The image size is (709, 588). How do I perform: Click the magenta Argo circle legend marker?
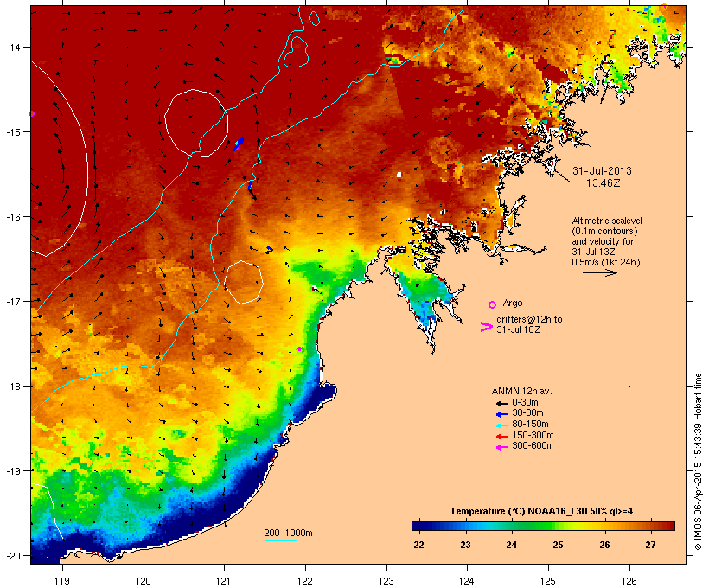[493, 305]
